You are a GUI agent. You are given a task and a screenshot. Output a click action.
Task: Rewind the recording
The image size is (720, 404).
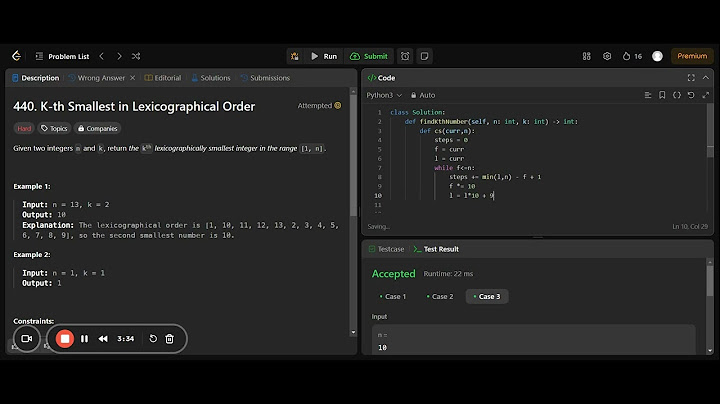pos(103,339)
